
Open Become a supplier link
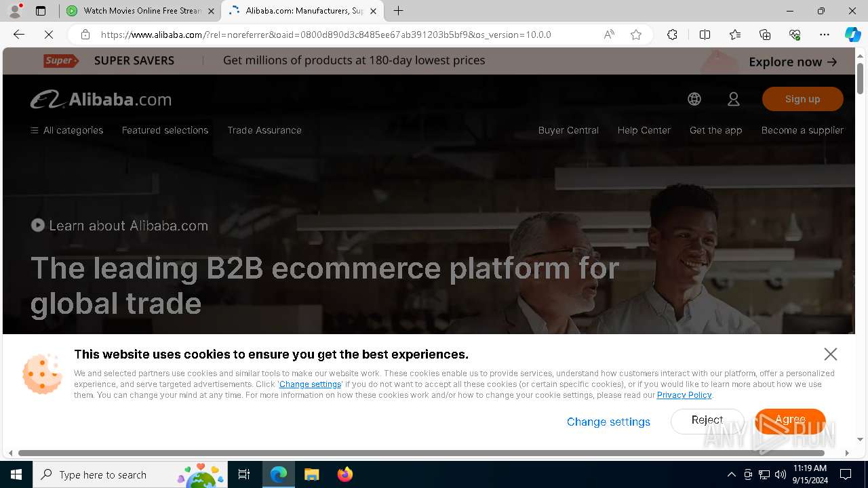click(x=802, y=130)
